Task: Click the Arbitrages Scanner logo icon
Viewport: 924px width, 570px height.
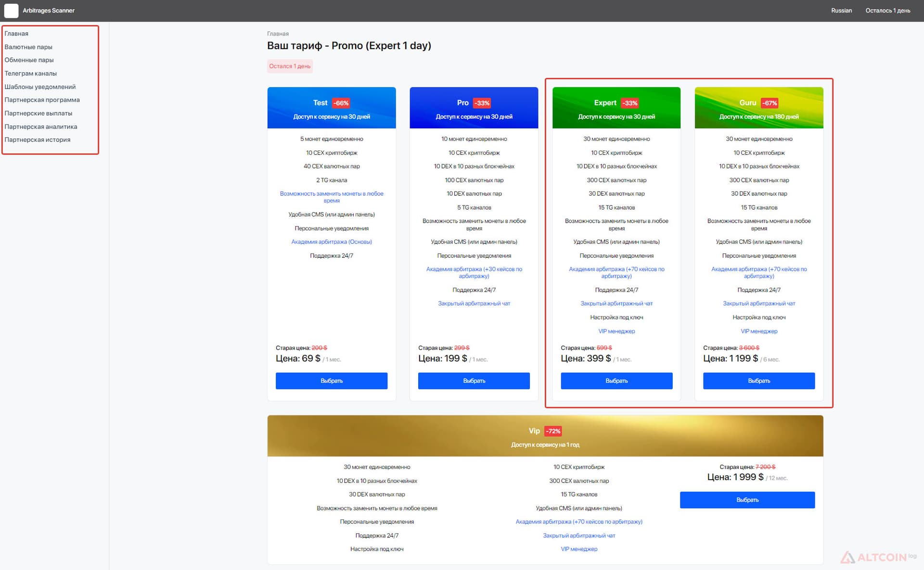Action: coord(11,11)
